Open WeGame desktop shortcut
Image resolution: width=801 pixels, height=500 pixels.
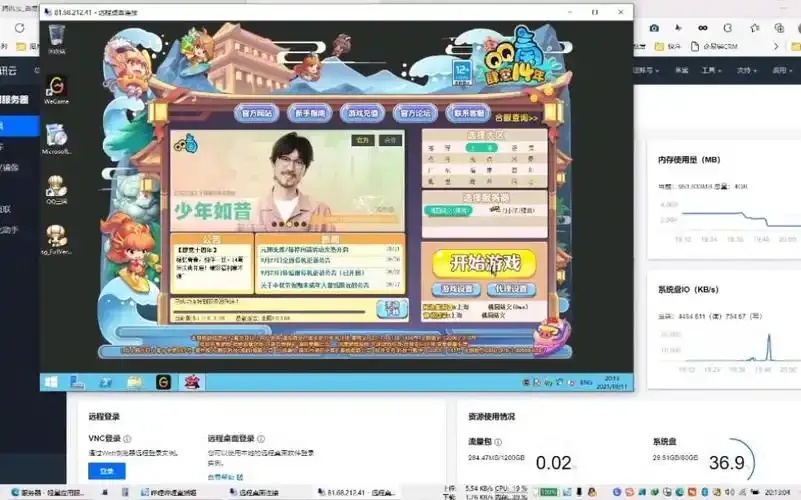tap(56, 90)
